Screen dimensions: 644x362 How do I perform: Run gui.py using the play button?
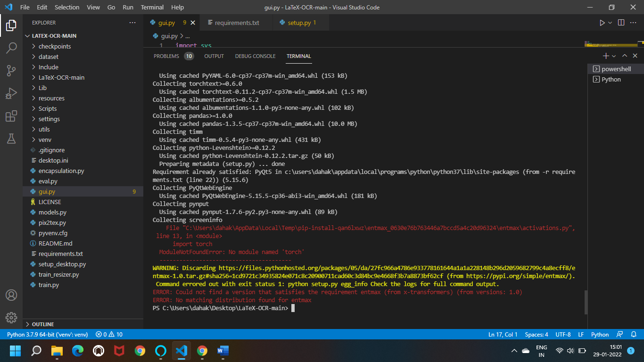tap(602, 22)
